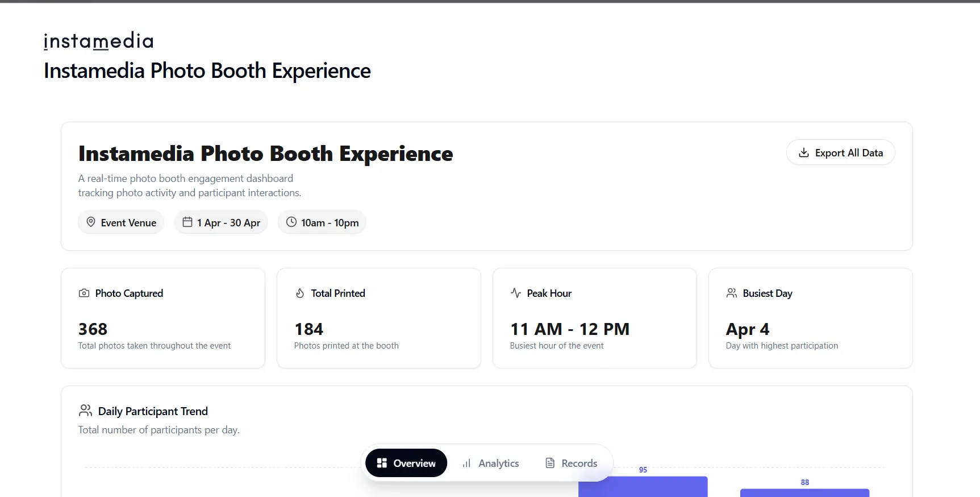
Task: Click 'Day with highest participation' text
Action: coord(782,346)
